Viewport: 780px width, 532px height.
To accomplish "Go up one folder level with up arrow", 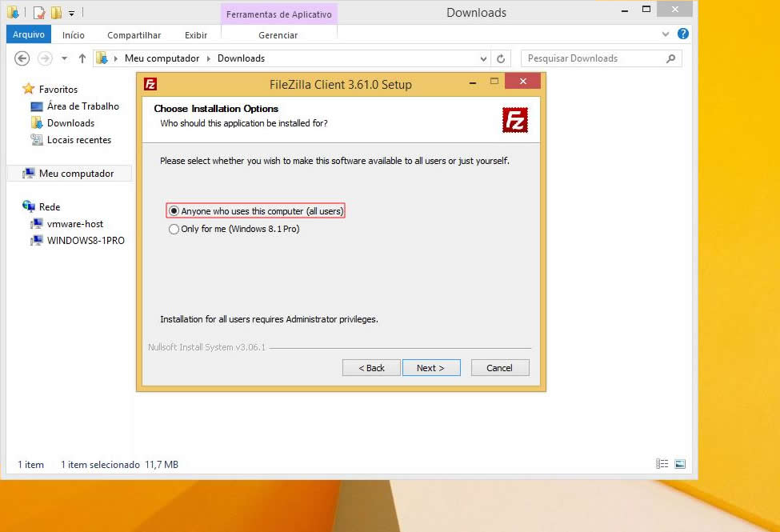I will [82, 58].
